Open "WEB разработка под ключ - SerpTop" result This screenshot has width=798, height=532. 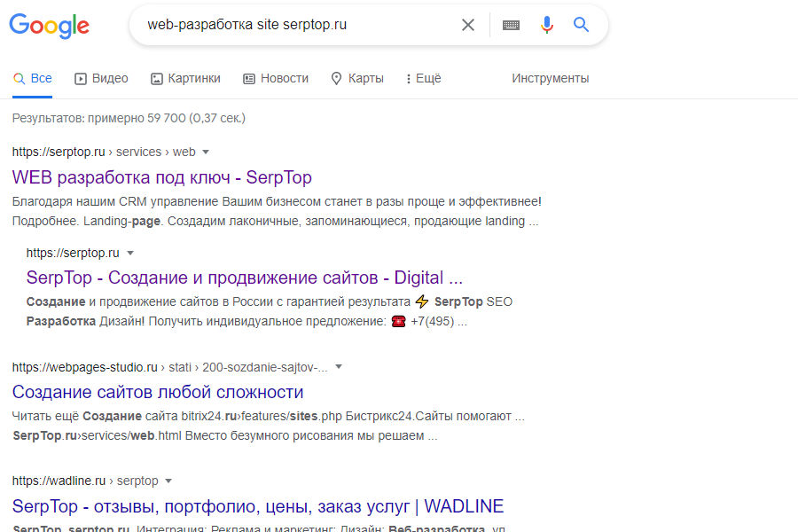pos(161,177)
